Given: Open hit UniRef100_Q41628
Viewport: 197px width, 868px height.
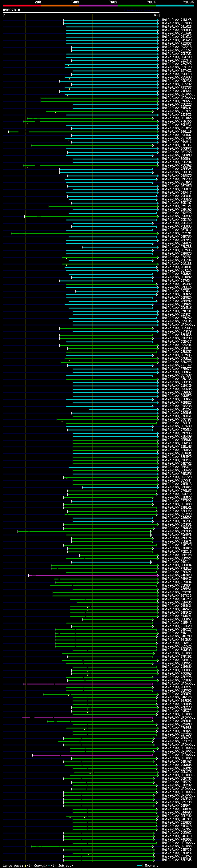Looking at the screenshot, I should [177, 26].
